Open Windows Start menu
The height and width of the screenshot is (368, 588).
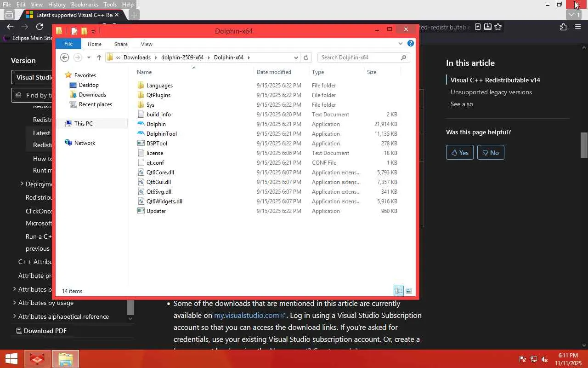(x=11, y=359)
